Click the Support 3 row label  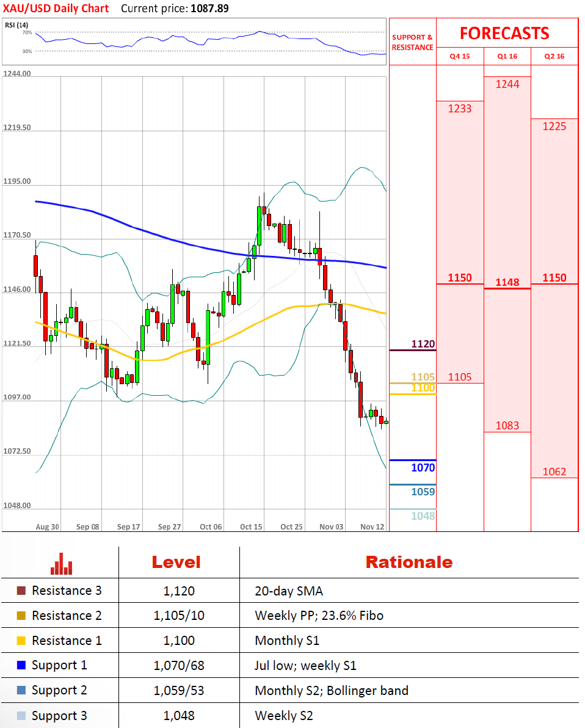[59, 716]
